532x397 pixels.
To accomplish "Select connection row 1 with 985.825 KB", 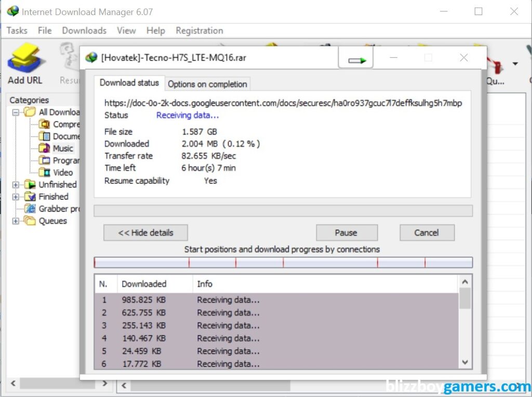I will point(276,300).
